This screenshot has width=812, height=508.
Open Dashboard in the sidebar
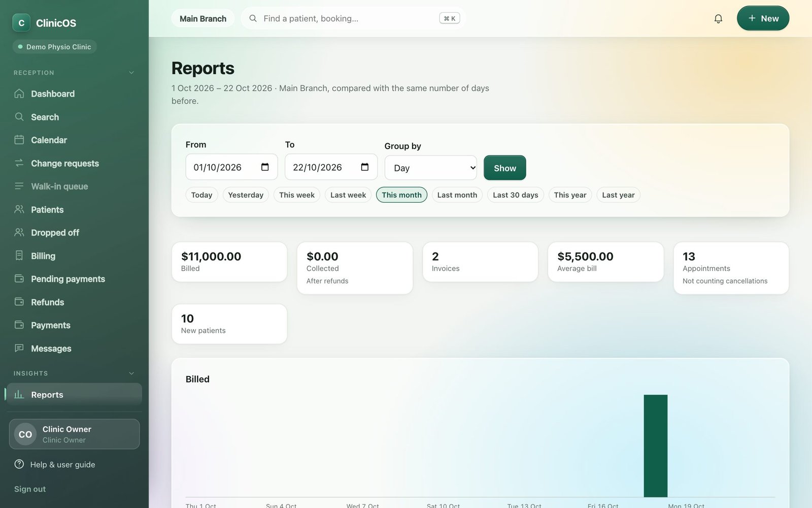coord(74,93)
